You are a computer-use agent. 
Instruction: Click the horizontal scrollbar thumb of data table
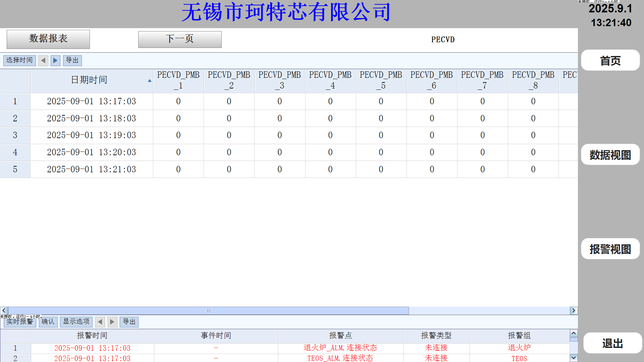pyautogui.click(x=208, y=311)
